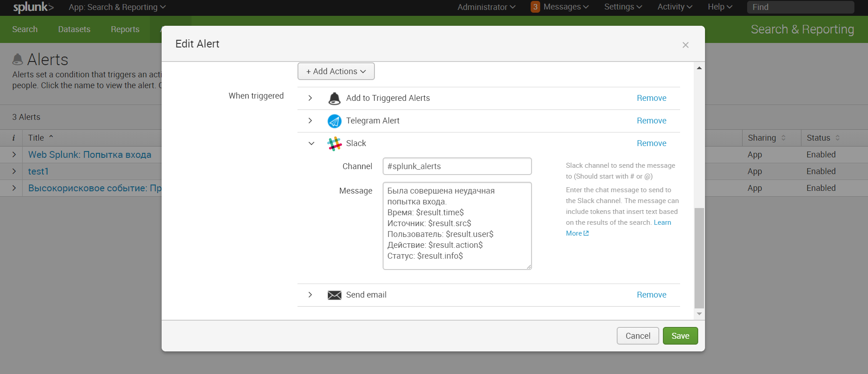Click the Search & Reporting app title

pyautogui.click(x=802, y=29)
